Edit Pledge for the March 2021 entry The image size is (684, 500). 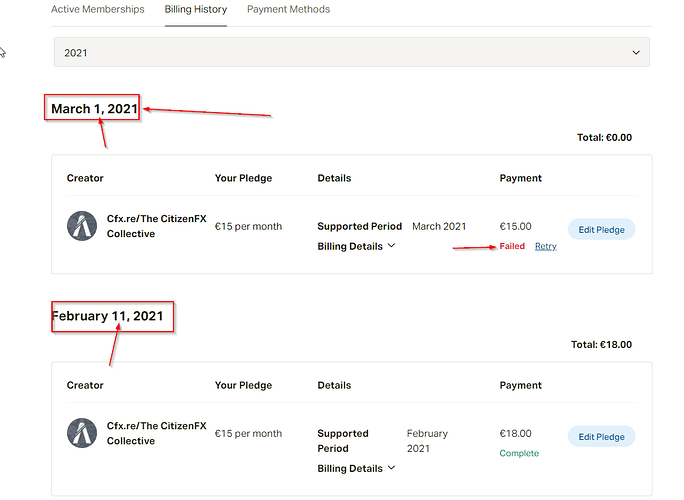click(x=601, y=229)
